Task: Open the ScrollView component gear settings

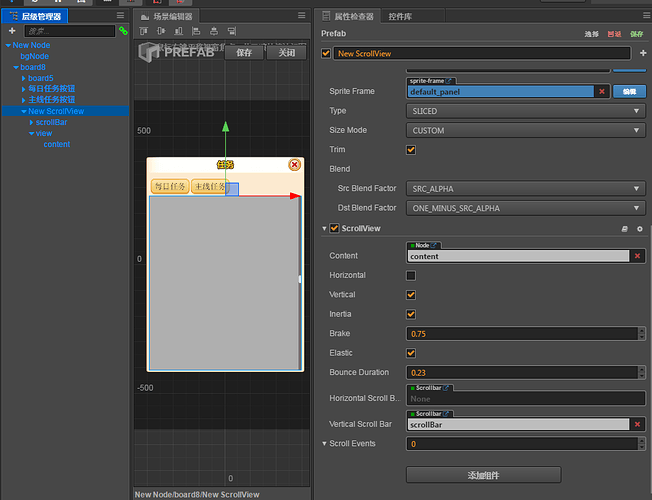Action: 640,229
